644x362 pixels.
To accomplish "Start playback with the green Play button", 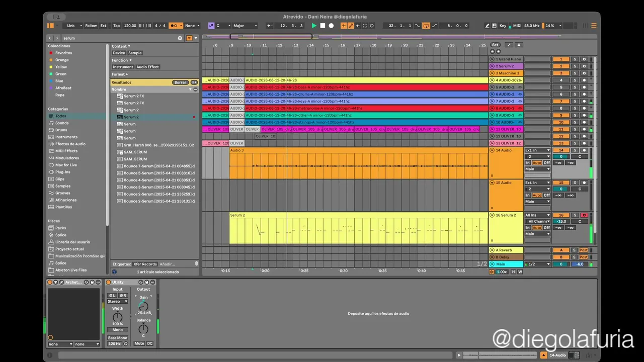I will tap(314, 26).
